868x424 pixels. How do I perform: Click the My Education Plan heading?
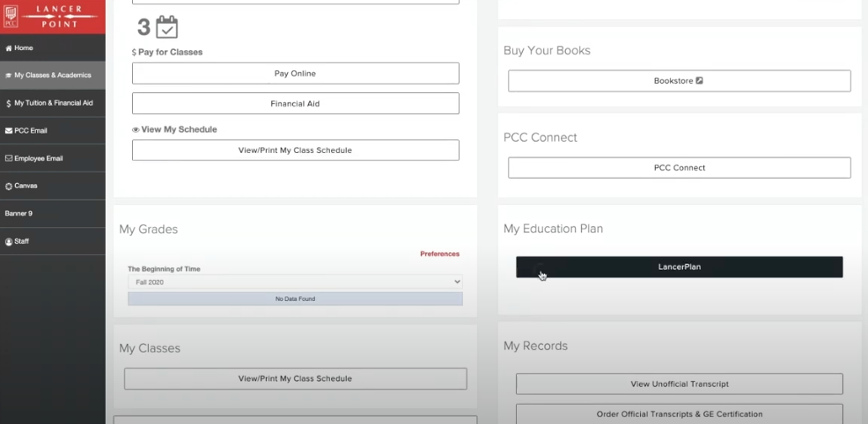(553, 229)
